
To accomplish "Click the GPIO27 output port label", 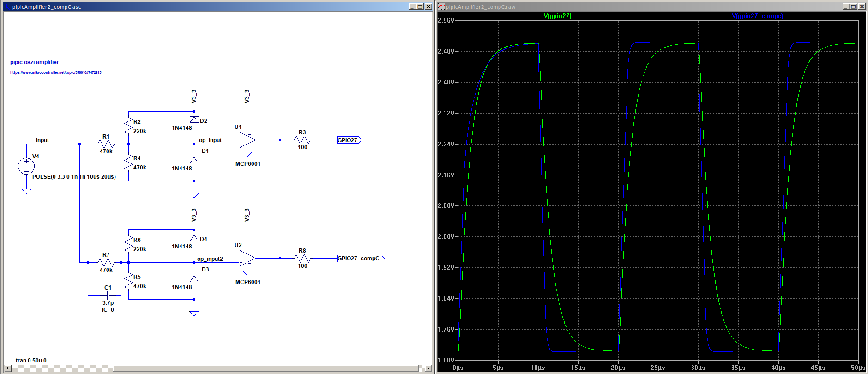I will tap(350, 140).
